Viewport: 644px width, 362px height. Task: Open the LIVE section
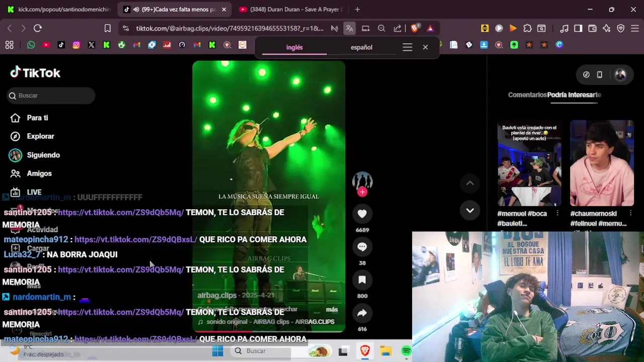pos(26,192)
